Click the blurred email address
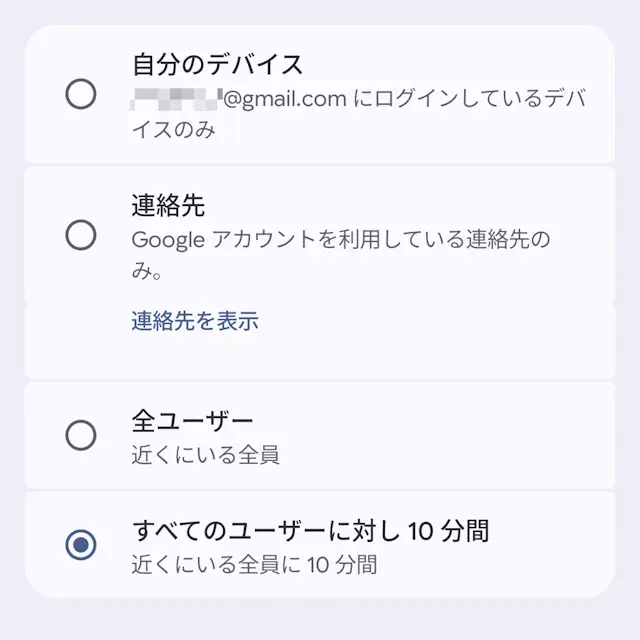 [x=176, y=100]
